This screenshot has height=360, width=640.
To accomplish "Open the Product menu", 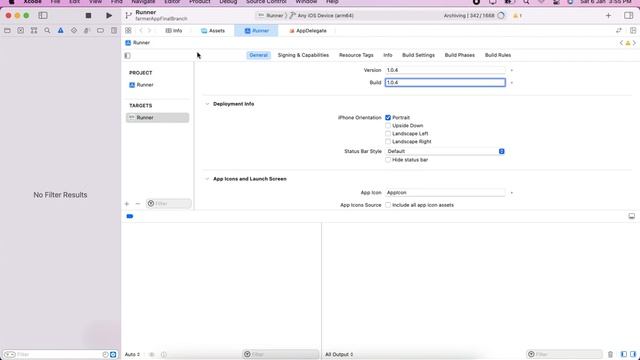I will [x=200, y=2].
